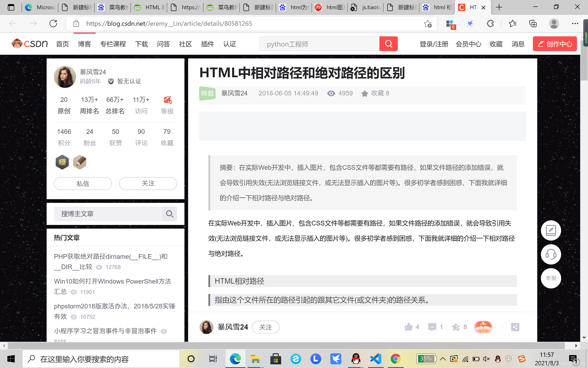Viewport: 588px width, 368px height.
Task: Click author avatar in sidebar
Action: [x=65, y=77]
